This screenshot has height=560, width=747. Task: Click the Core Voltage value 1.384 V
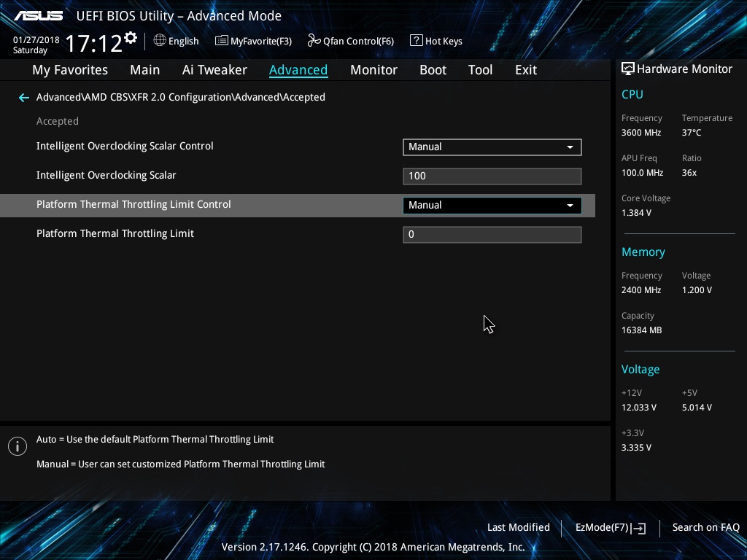pyautogui.click(x=636, y=213)
